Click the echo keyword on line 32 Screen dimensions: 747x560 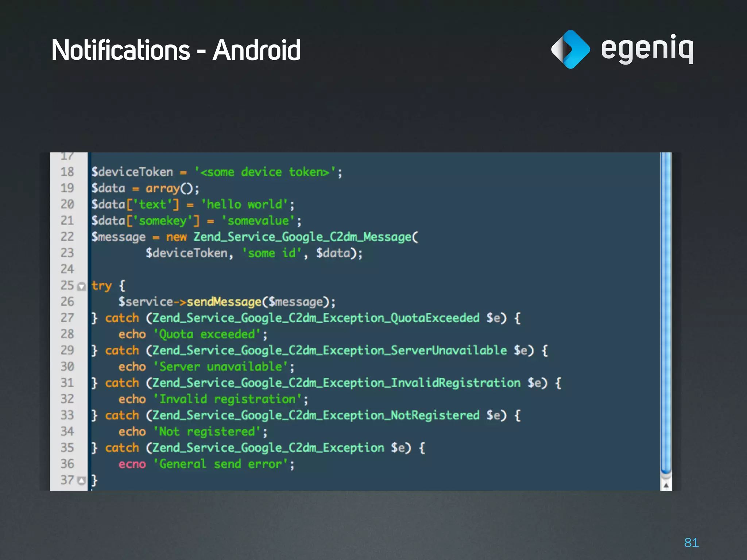coord(132,399)
